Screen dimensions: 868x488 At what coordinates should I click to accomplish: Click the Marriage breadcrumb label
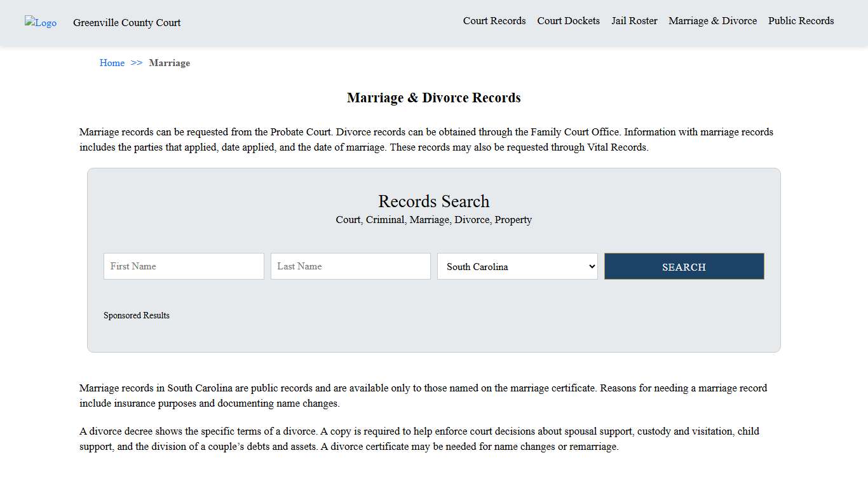pos(170,63)
